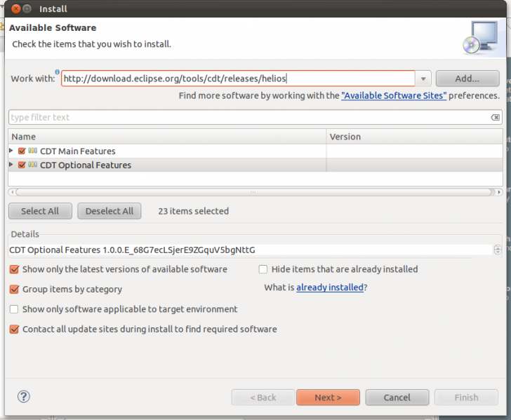Image resolution: width=511 pixels, height=420 pixels.
Task: Enable Hide items that are already installed
Action: click(263, 269)
